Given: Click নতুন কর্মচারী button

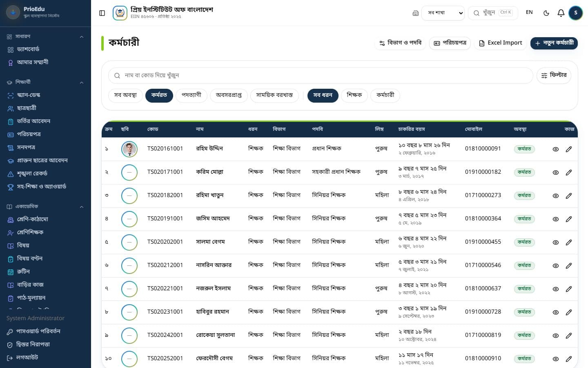Looking at the screenshot, I should [x=554, y=43].
